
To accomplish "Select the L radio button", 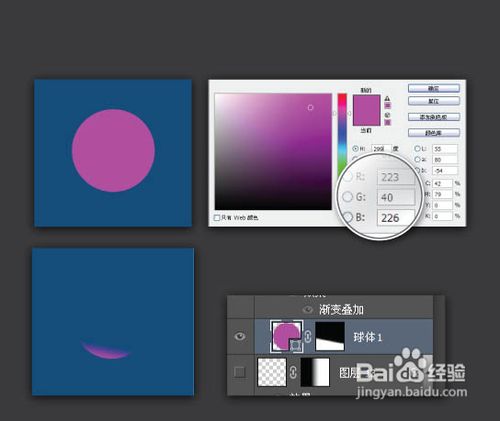I will click(417, 149).
